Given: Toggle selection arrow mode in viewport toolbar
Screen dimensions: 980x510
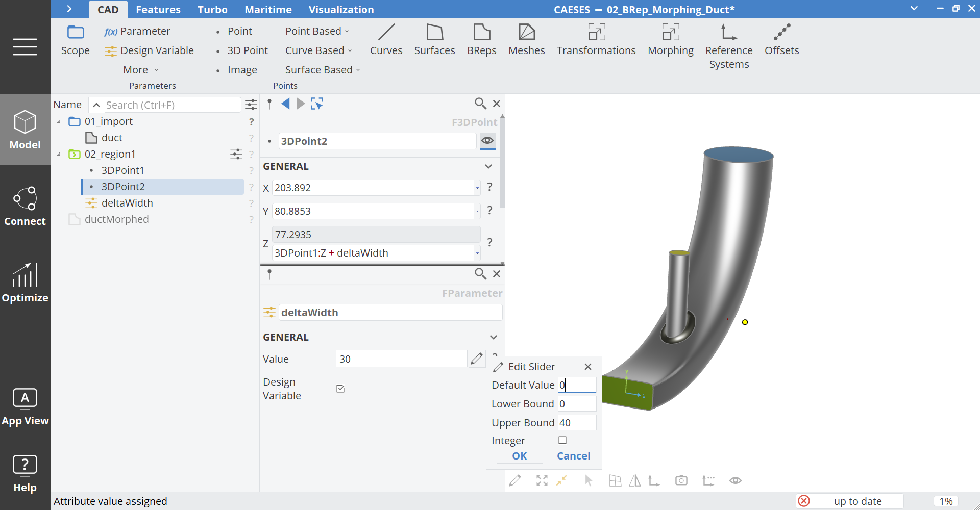Looking at the screenshot, I should [589, 480].
